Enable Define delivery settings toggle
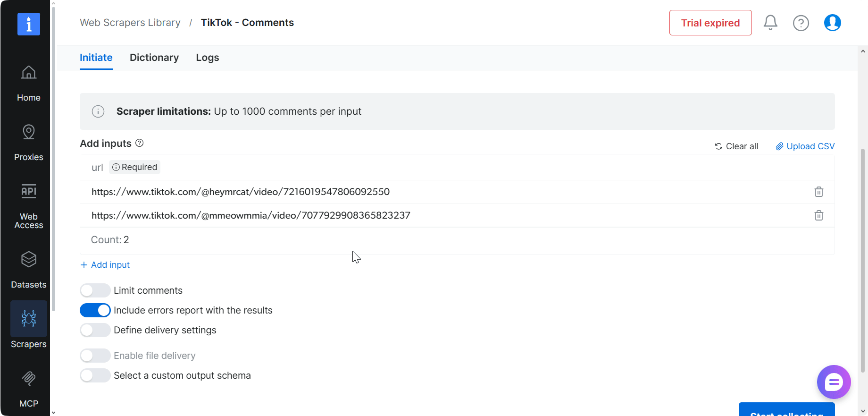 point(95,330)
